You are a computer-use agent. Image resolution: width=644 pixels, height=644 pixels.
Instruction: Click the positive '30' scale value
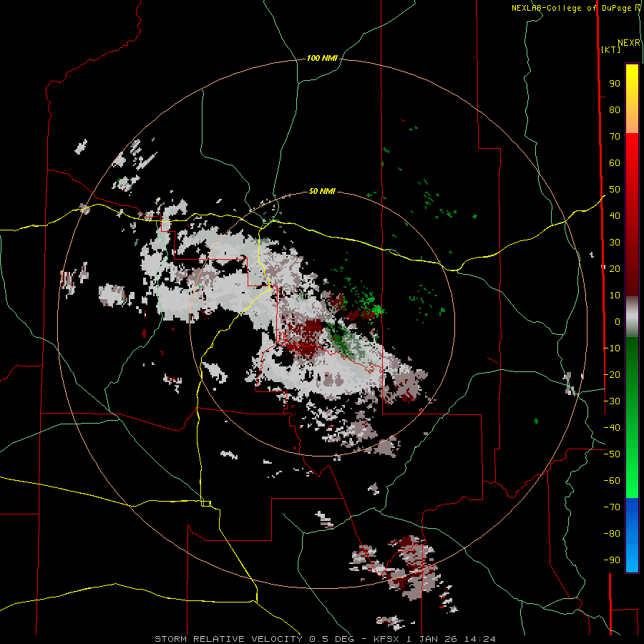pos(615,243)
